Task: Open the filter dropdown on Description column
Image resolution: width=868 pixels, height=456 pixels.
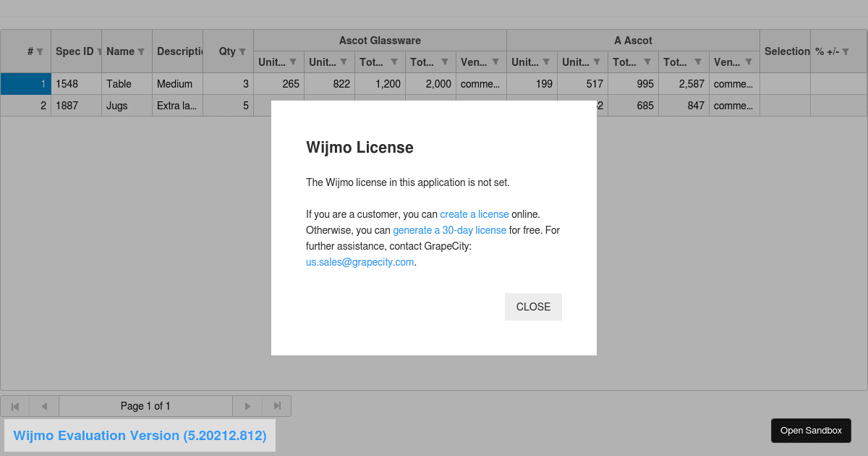Action: (199, 51)
